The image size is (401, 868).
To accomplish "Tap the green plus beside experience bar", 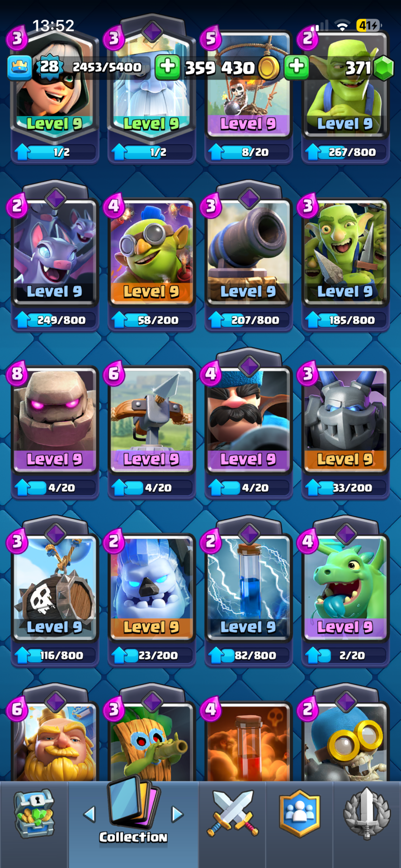I will (168, 67).
